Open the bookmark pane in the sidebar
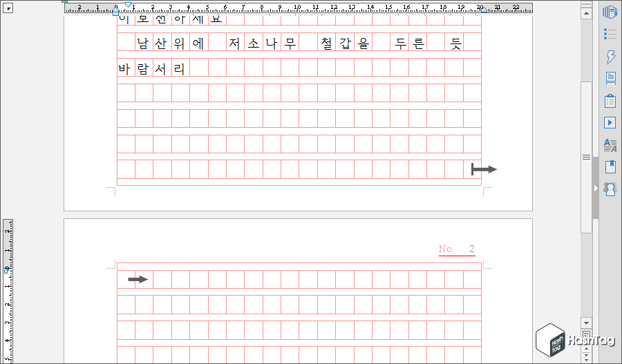The image size is (622, 364). 610,167
